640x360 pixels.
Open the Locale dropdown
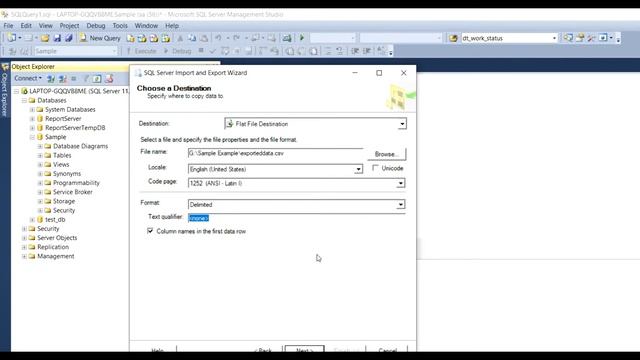(x=358, y=169)
